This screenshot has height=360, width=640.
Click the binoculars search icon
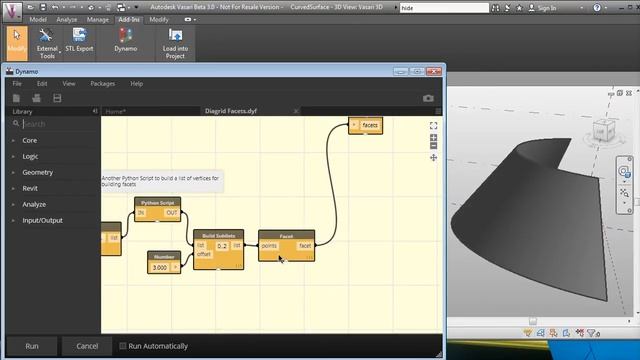(495, 8)
